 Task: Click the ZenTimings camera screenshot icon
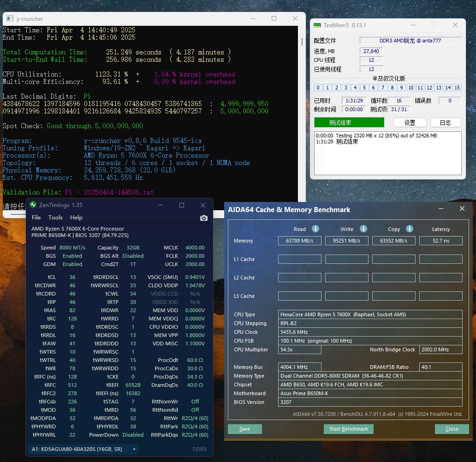203,218
